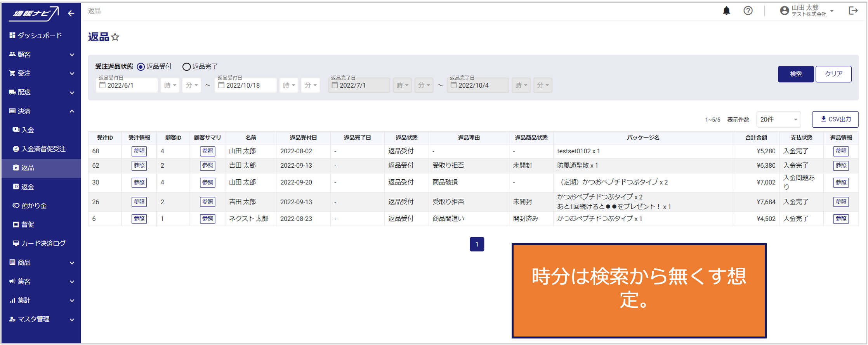Select the 返品完了 radio button

click(187, 67)
